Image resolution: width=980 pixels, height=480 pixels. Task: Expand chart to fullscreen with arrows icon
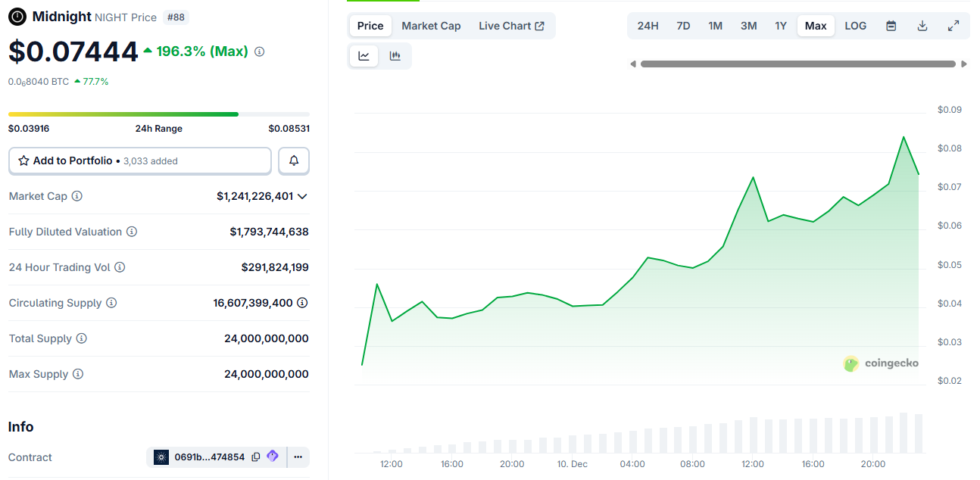(953, 25)
